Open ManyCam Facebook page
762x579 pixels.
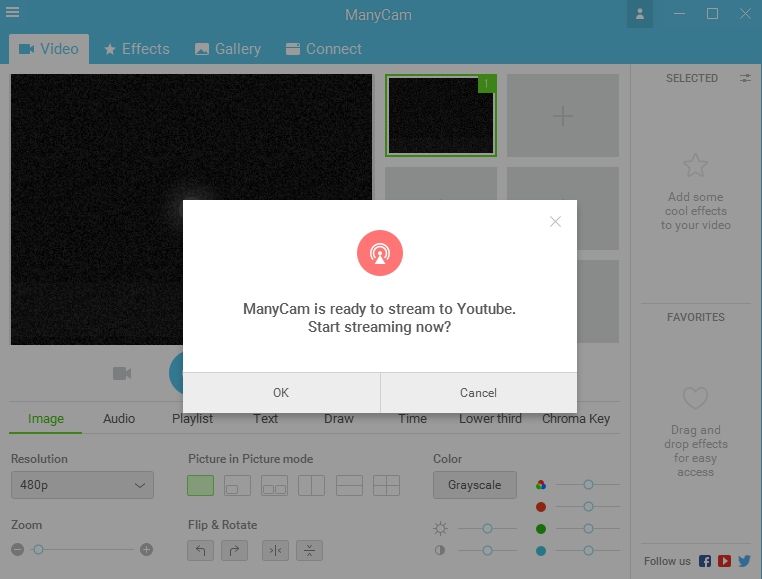[705, 561]
